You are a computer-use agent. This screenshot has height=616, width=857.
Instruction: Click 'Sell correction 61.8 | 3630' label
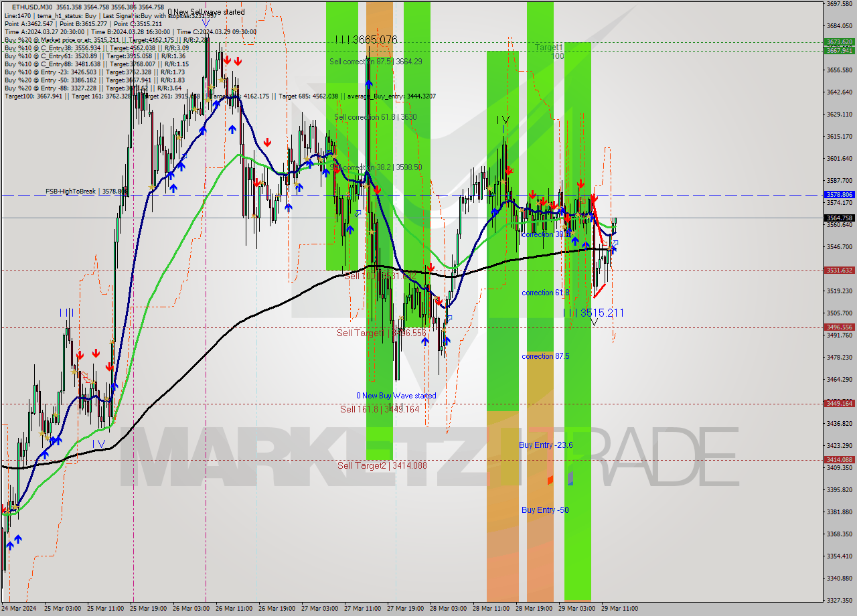[376, 117]
